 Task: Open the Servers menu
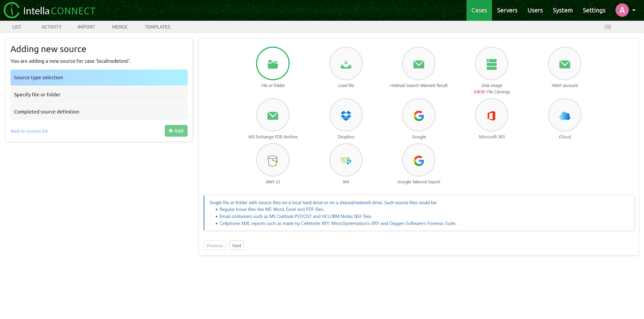pos(507,10)
